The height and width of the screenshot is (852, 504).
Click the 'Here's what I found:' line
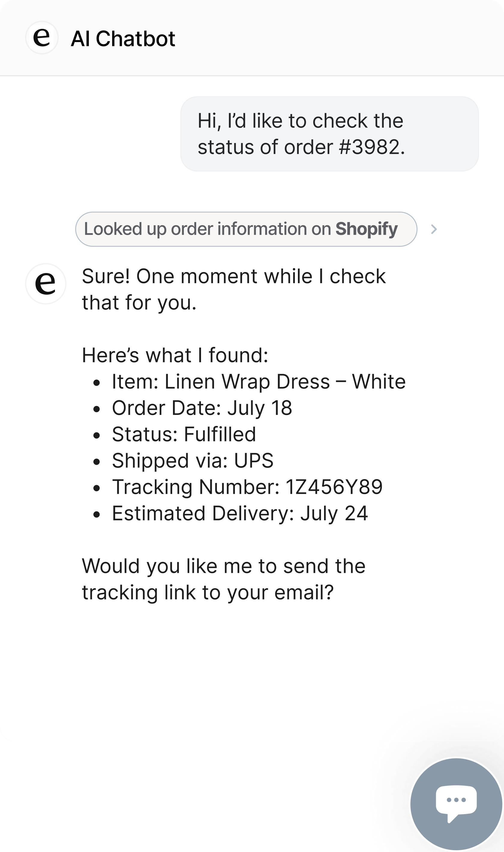tap(175, 355)
